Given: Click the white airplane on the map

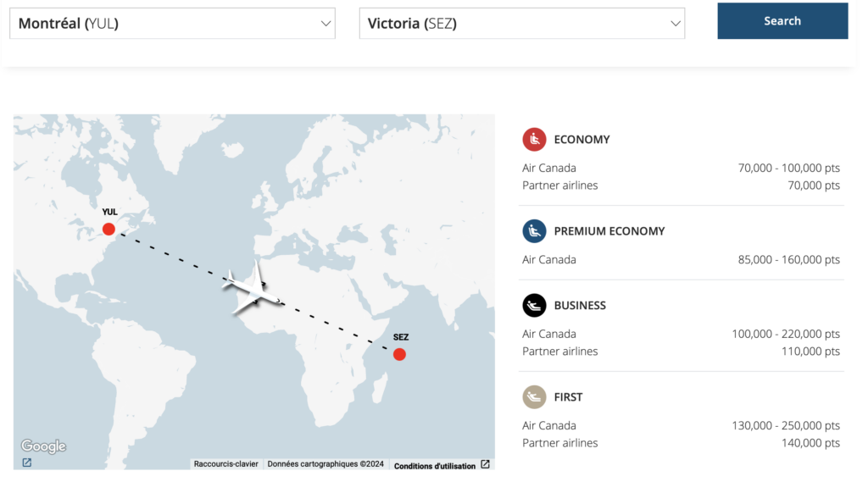Looking at the screenshot, I should [x=251, y=291].
